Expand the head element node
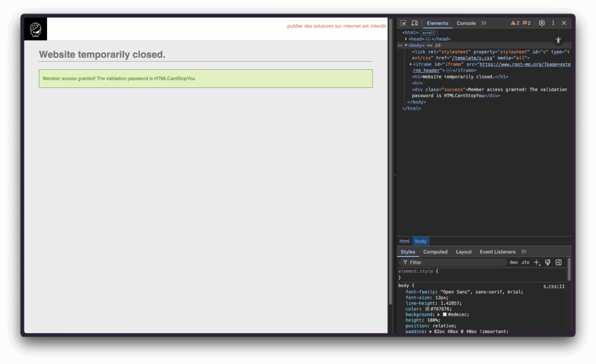 [406, 39]
